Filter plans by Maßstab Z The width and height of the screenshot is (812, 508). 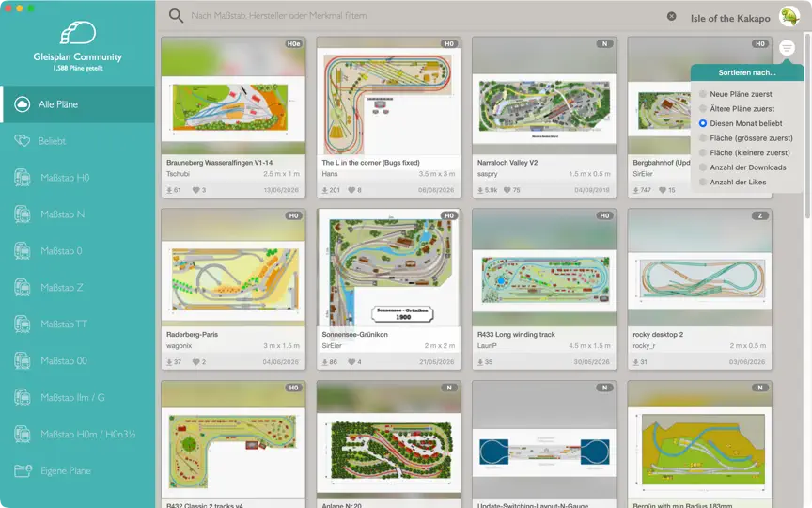coord(78,287)
